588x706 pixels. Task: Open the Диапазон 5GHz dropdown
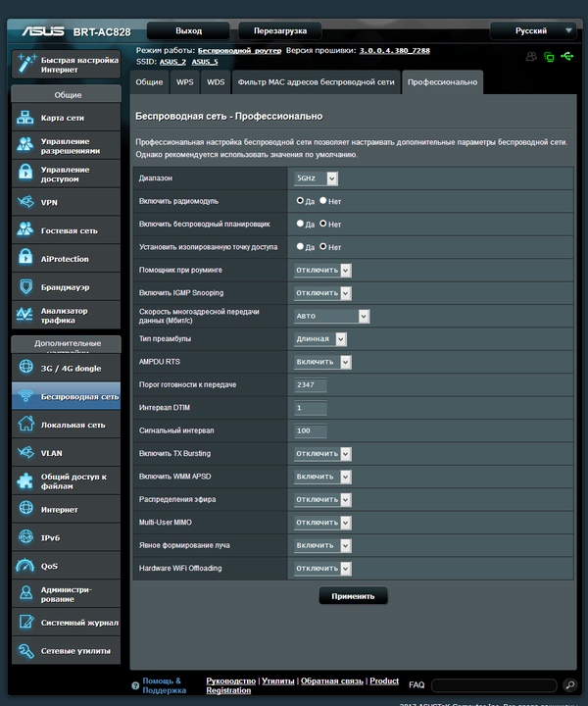click(316, 178)
